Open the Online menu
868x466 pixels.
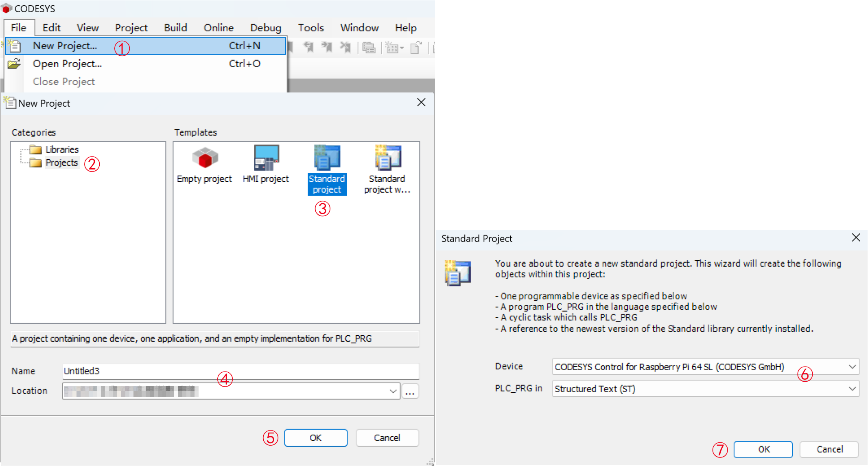pos(219,28)
